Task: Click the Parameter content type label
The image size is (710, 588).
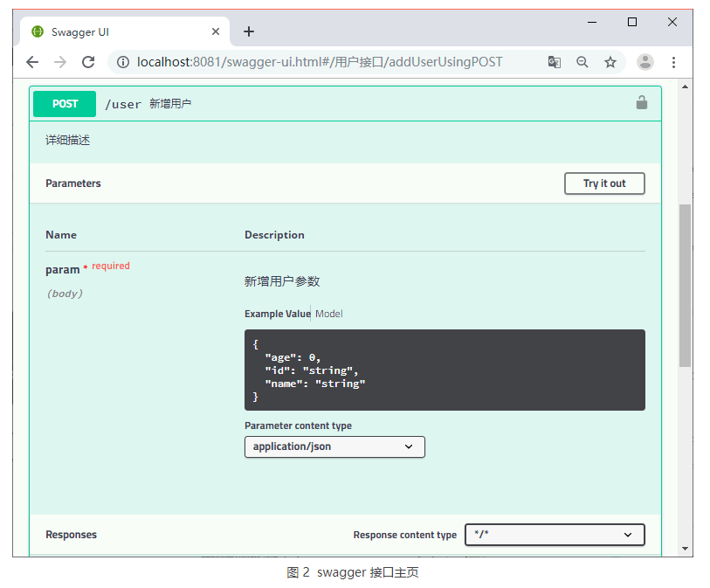Action: [298, 425]
